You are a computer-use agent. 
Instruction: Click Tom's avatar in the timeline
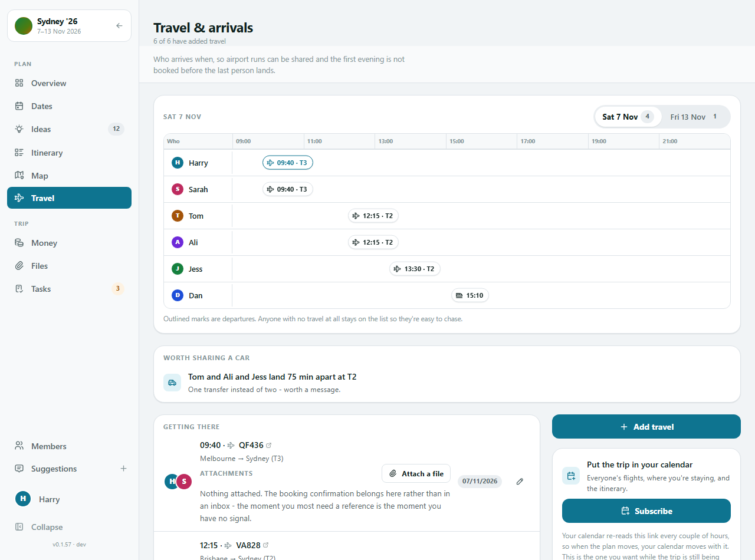coord(178,216)
